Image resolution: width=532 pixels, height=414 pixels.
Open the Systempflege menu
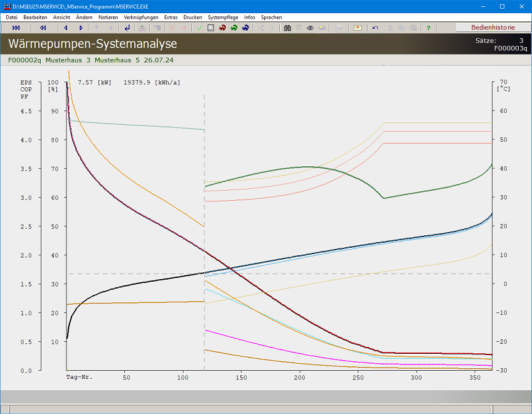(223, 18)
